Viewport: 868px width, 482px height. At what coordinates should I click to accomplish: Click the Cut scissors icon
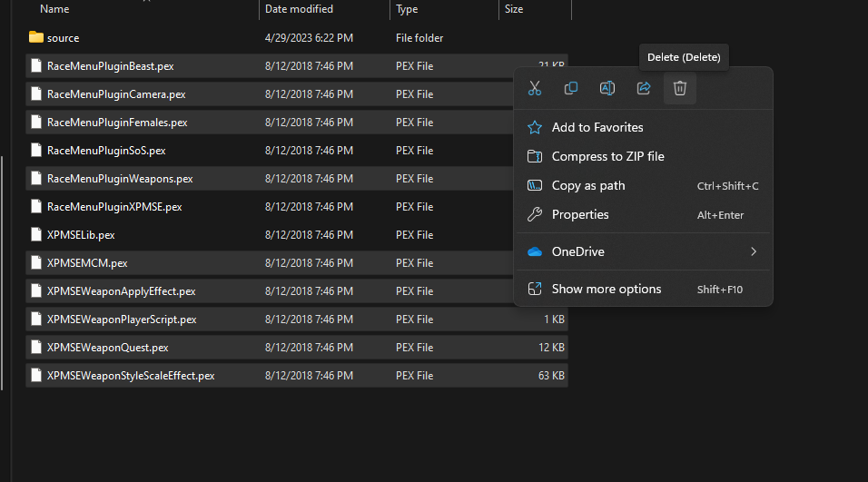[x=534, y=88]
